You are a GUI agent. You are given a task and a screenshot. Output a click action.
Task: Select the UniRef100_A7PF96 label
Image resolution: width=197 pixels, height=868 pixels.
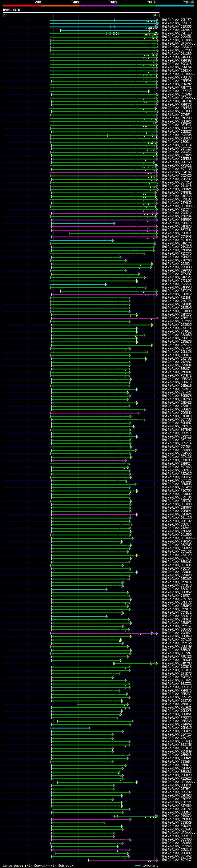pos(177,81)
